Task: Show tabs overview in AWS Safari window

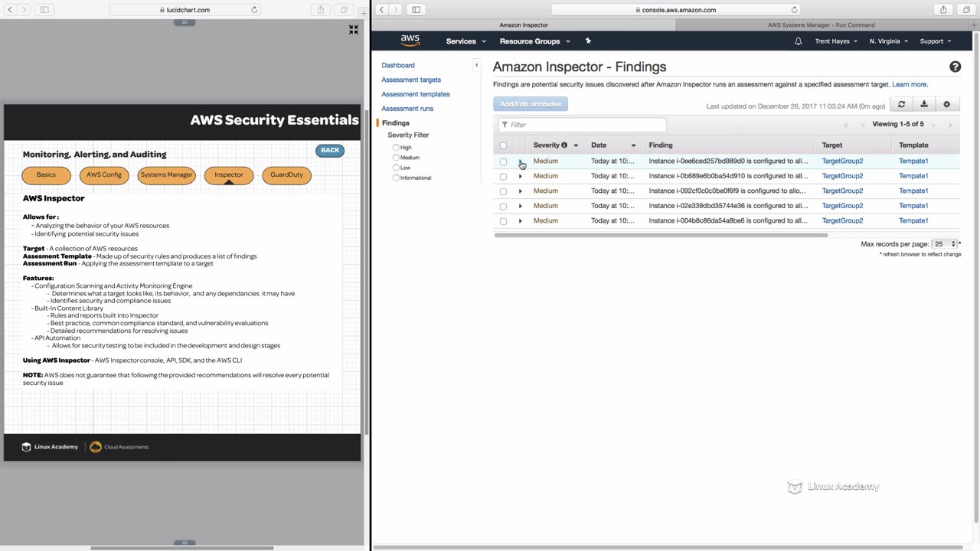Action: click(x=966, y=9)
